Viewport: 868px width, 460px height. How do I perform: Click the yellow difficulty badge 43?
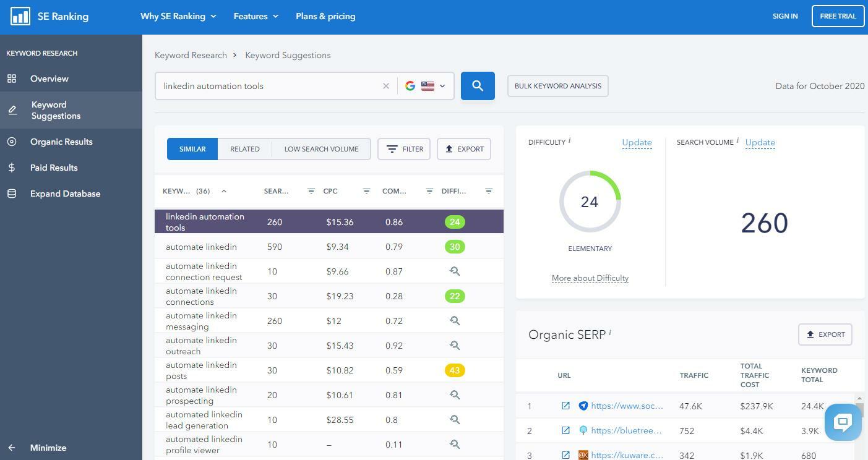point(455,370)
